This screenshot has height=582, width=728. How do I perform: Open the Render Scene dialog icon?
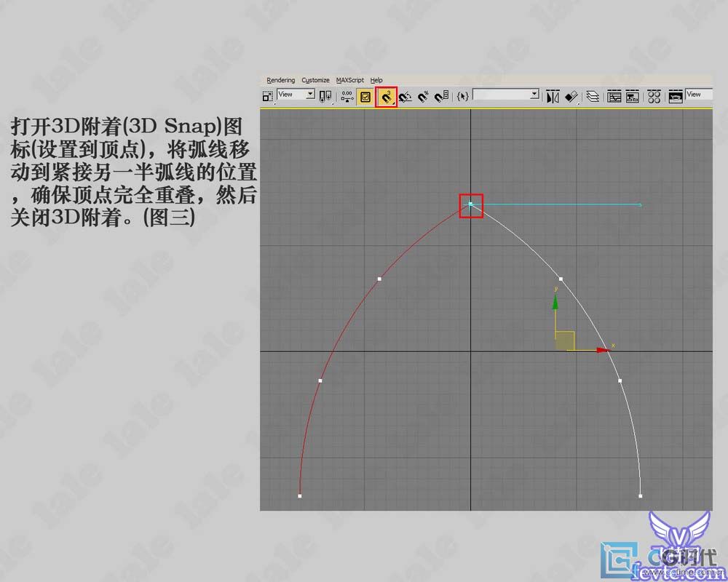(676, 97)
